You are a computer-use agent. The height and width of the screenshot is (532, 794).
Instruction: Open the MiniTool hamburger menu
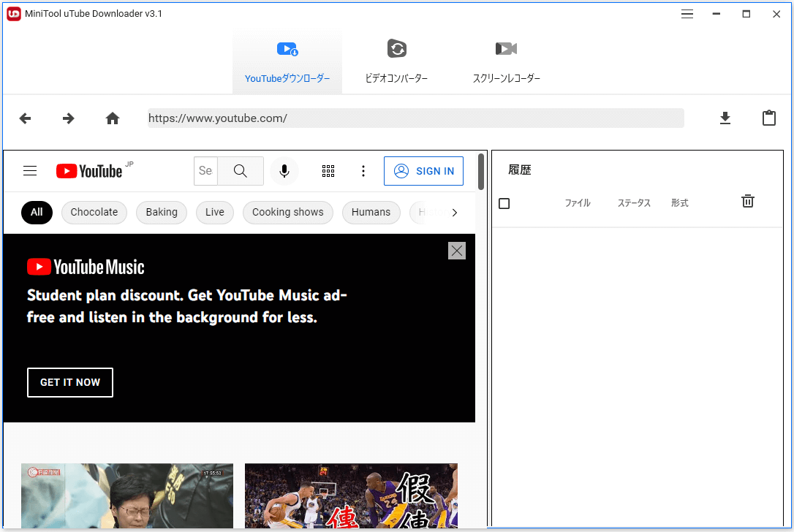687,14
